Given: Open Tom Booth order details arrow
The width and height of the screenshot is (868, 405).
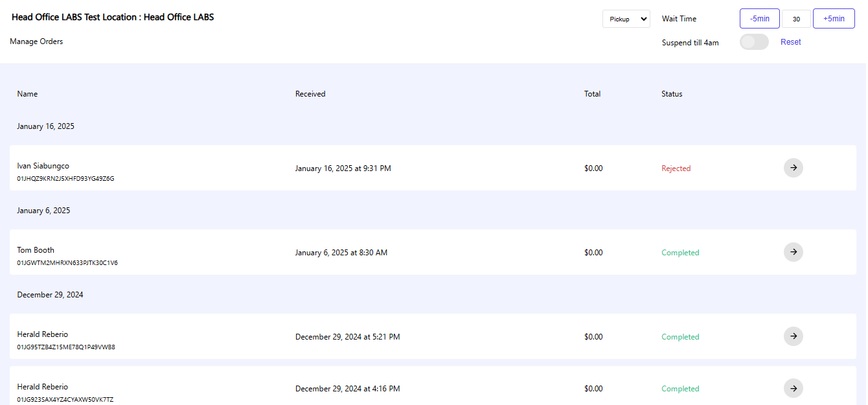Looking at the screenshot, I should 794,252.
